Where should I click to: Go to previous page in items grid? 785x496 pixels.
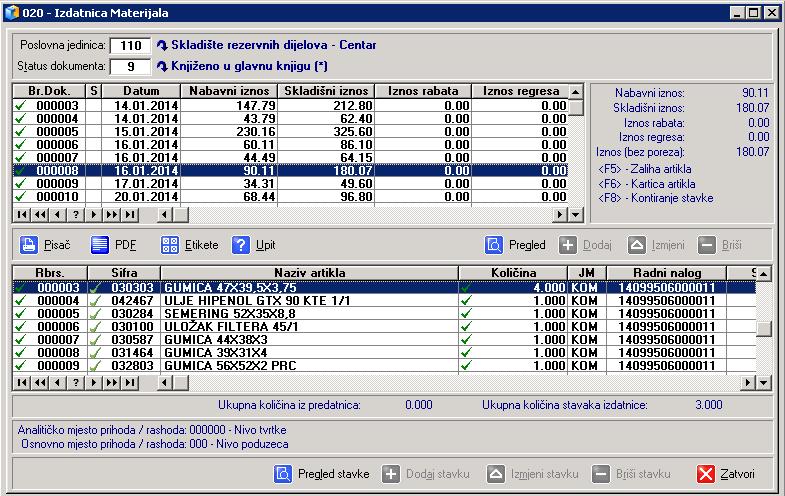[x=40, y=383]
